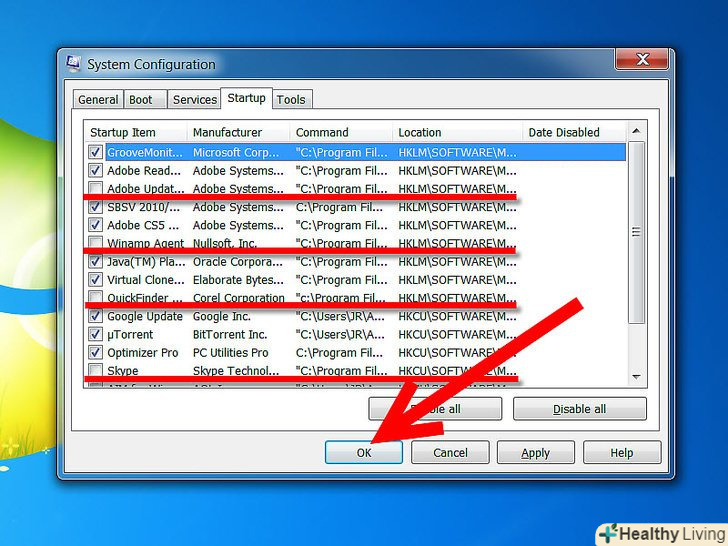Screen dimensions: 728x546
Task: Uncheck the SBSV 2010 startup item
Action: [95, 207]
